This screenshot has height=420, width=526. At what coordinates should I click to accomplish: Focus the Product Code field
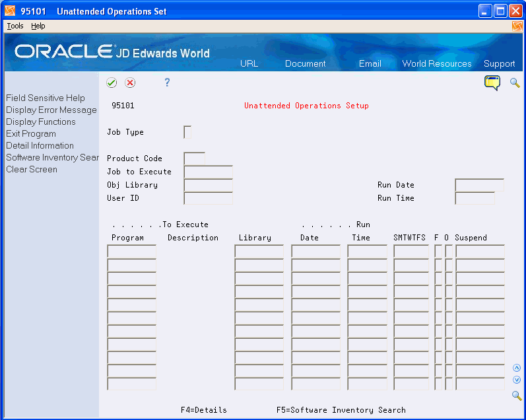click(x=194, y=158)
